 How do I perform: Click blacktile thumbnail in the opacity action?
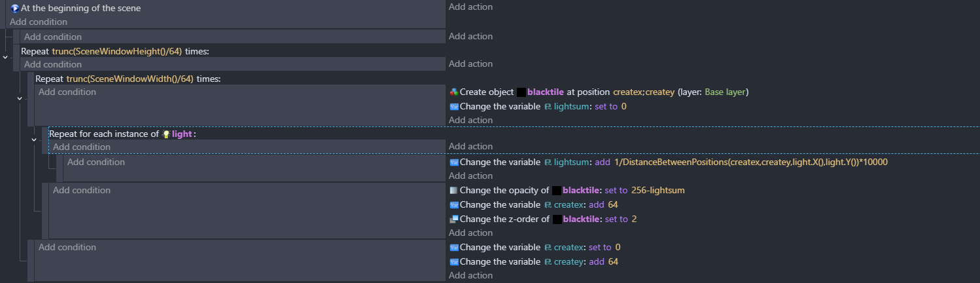pyautogui.click(x=557, y=191)
